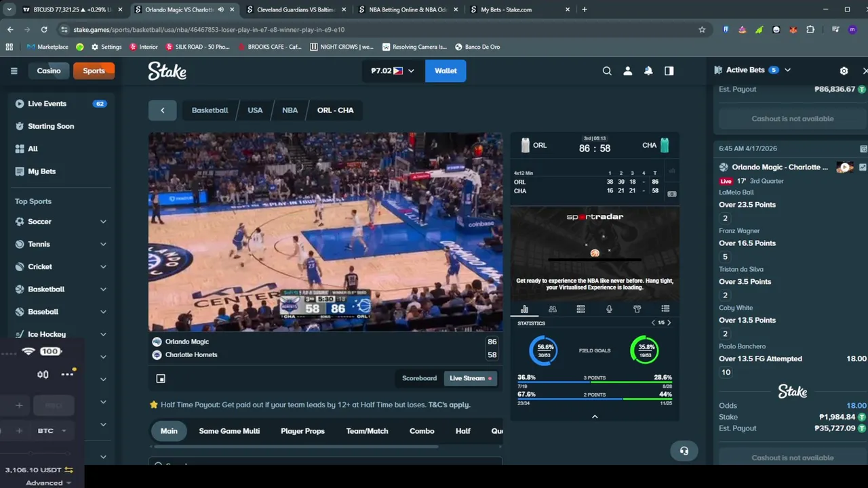Click the NBA breadcrumb
This screenshot has width=868, height=488.
coord(290,110)
